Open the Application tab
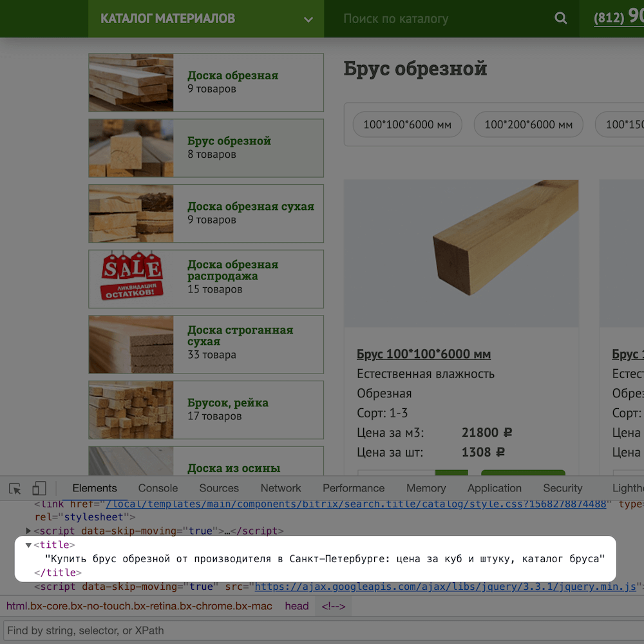Viewport: 644px width, 644px height. (x=494, y=488)
